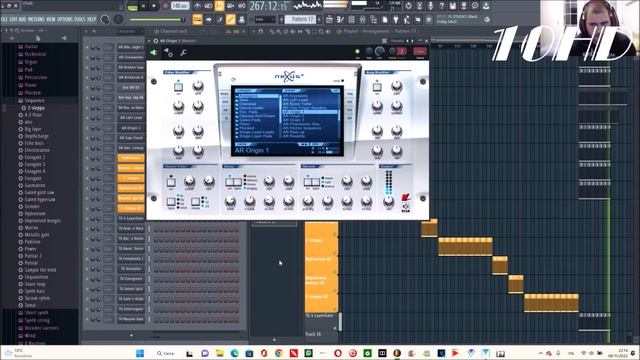The width and height of the screenshot is (640, 360).
Task: Click the AR Saw Trend channel button in the channel rack
Action: [x=131, y=138]
